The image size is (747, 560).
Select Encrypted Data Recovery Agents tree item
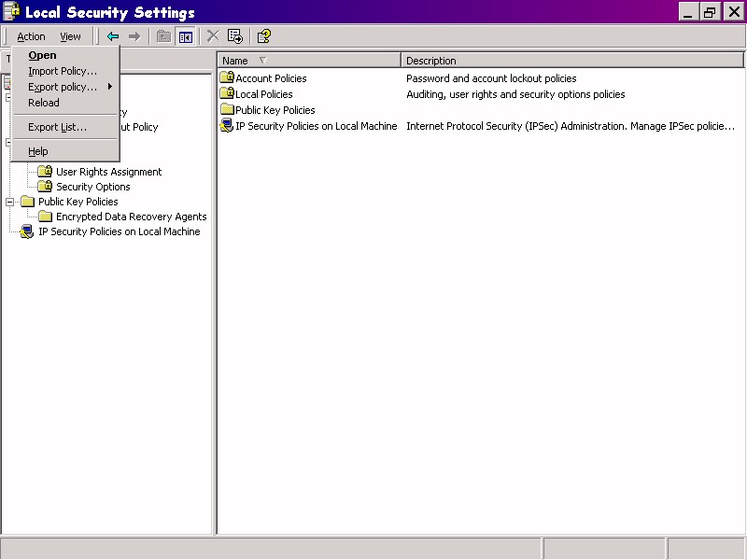tap(131, 217)
